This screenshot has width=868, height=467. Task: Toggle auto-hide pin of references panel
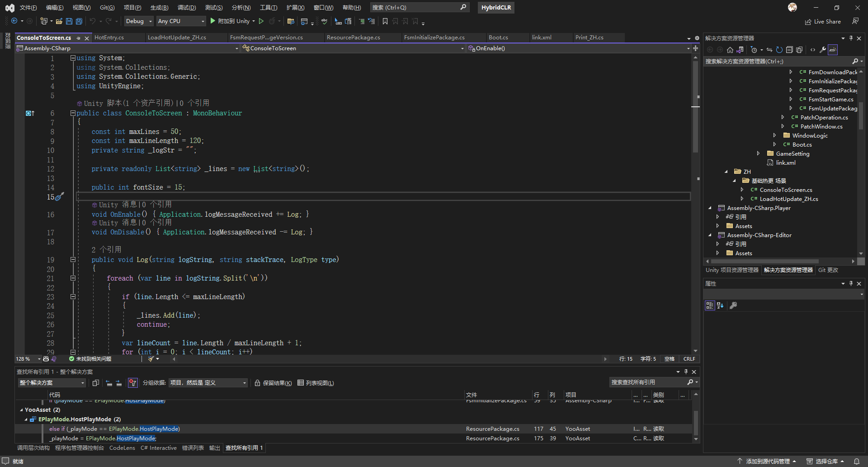pyautogui.click(x=686, y=372)
